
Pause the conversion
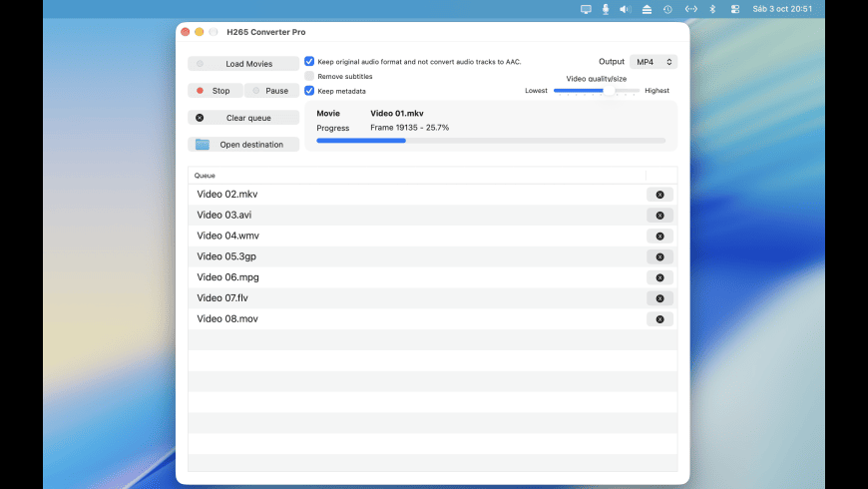coord(271,90)
